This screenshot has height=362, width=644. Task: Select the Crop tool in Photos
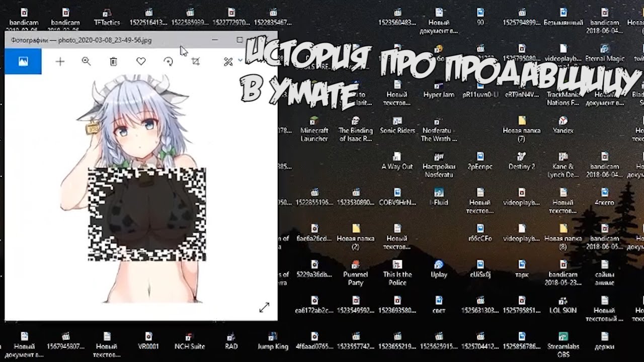196,61
